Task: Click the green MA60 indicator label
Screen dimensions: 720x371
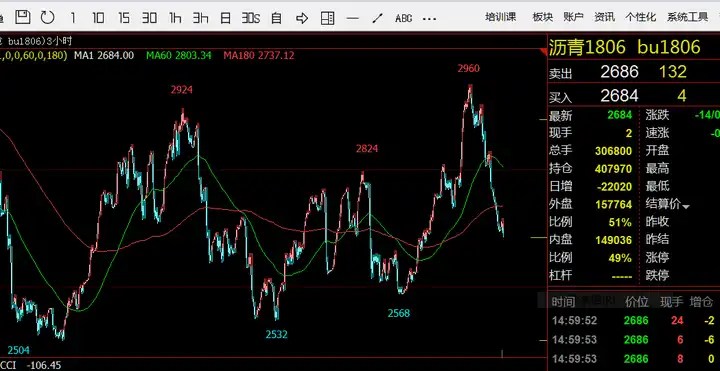Action: [x=179, y=56]
